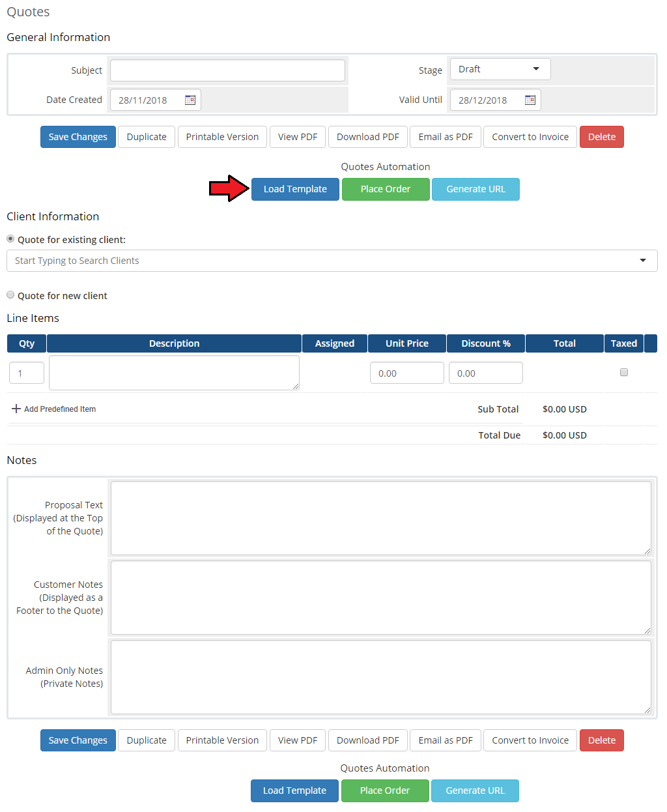Open the top Printable Version button
The image size is (667, 812).
222,137
